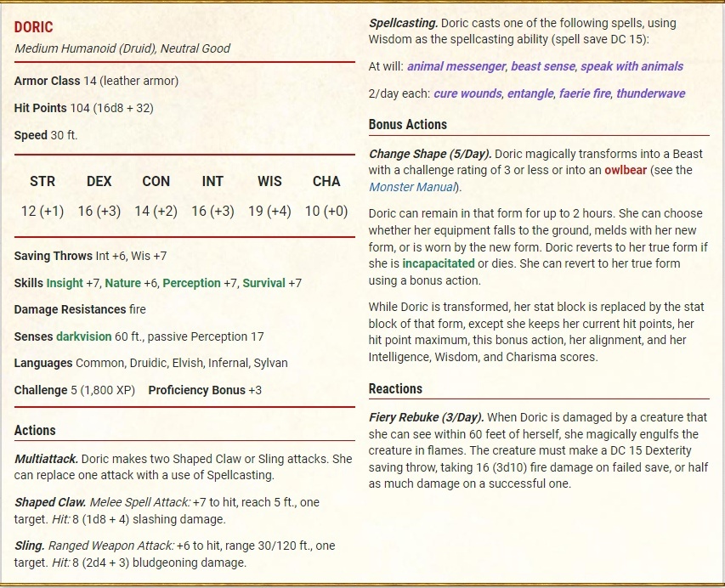Image resolution: width=725 pixels, height=588 pixels.
Task: Click the WIS column header
Action: (x=269, y=181)
